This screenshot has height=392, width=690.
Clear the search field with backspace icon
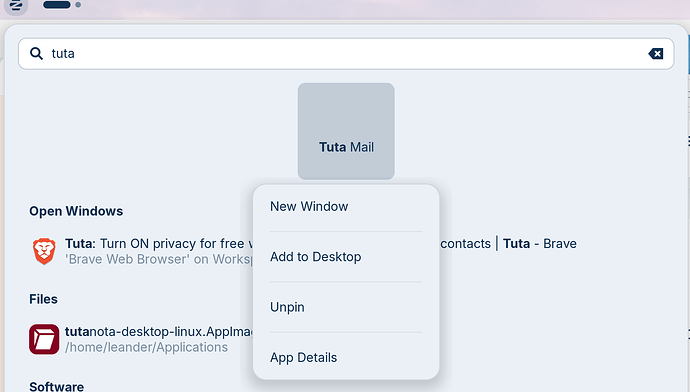(x=656, y=54)
